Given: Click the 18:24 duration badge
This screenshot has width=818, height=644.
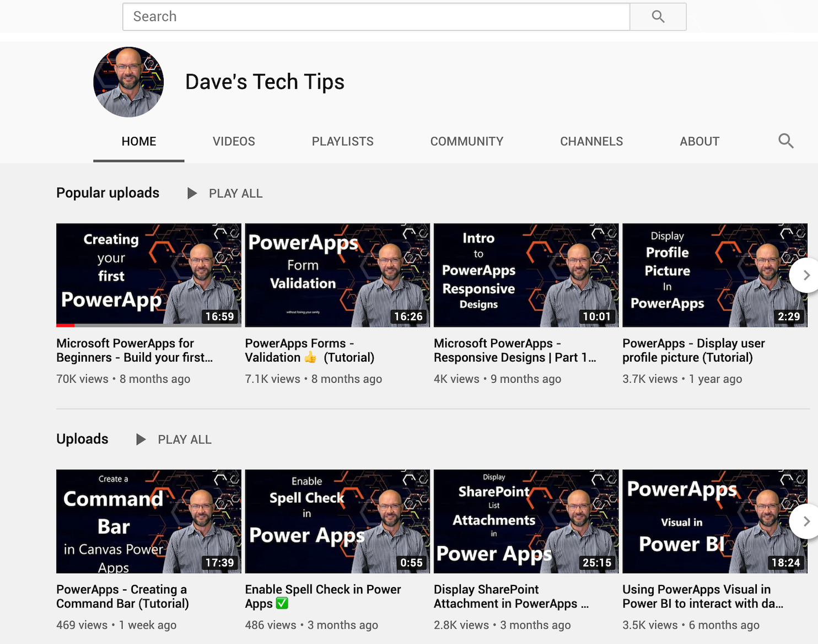Looking at the screenshot, I should [x=785, y=562].
